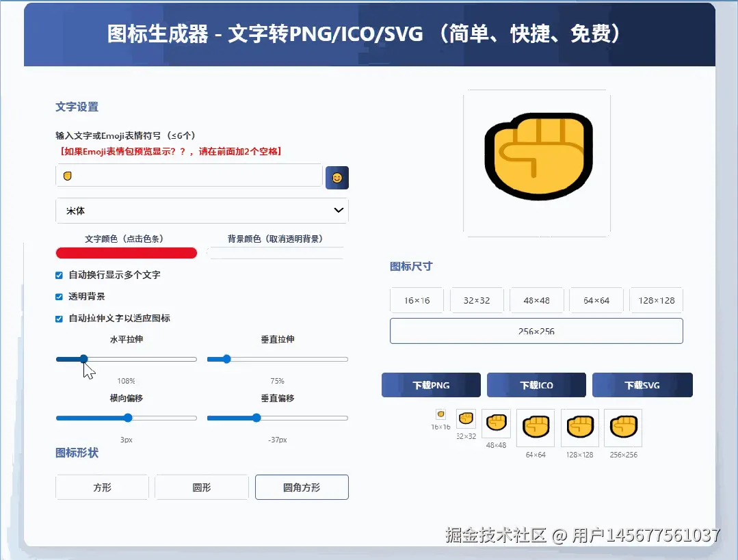Disable 自动换行显示多个文字 checkbox
738x560 pixels.
(58, 276)
